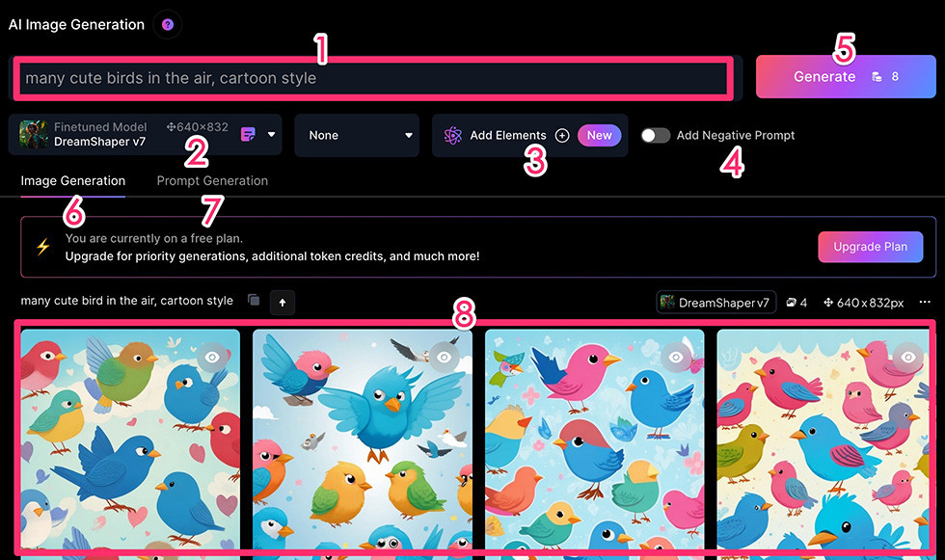This screenshot has width=945, height=560.
Task: Click the Generate button
Action: [846, 76]
